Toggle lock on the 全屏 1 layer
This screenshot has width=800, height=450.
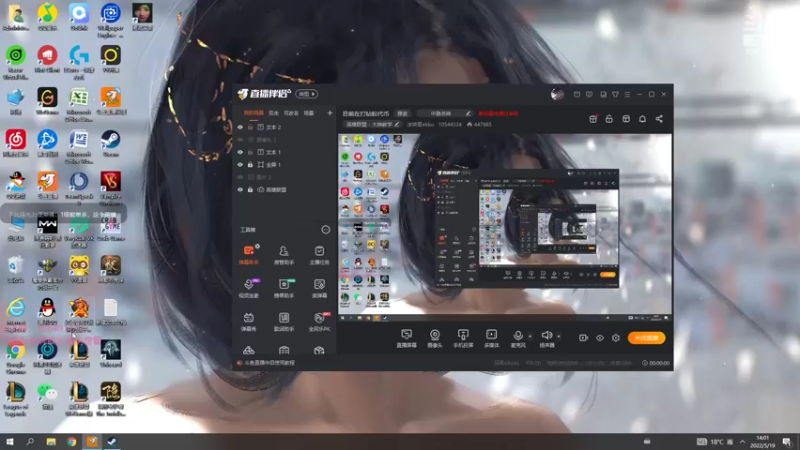coord(251,165)
